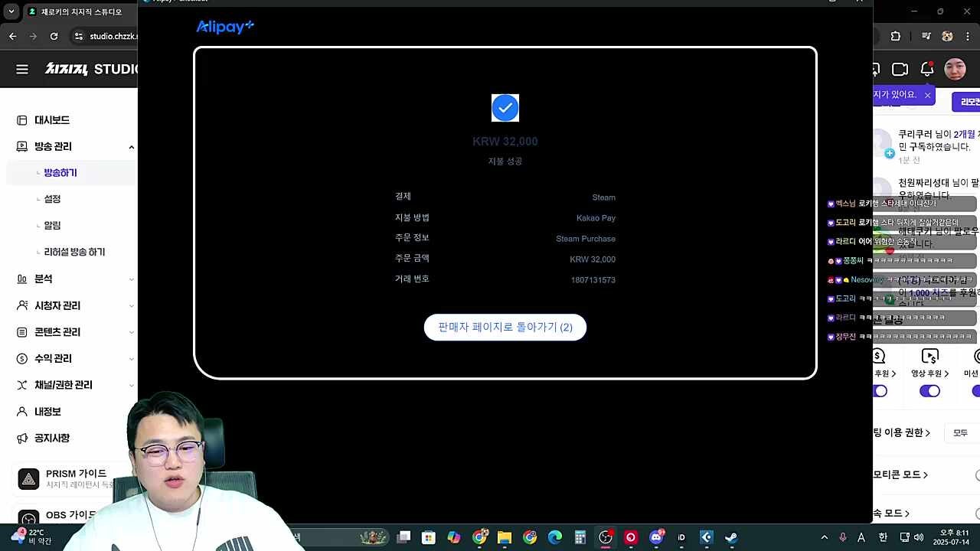The image size is (980, 551).
Task: Expand the 분석 section
Action: click(131, 279)
